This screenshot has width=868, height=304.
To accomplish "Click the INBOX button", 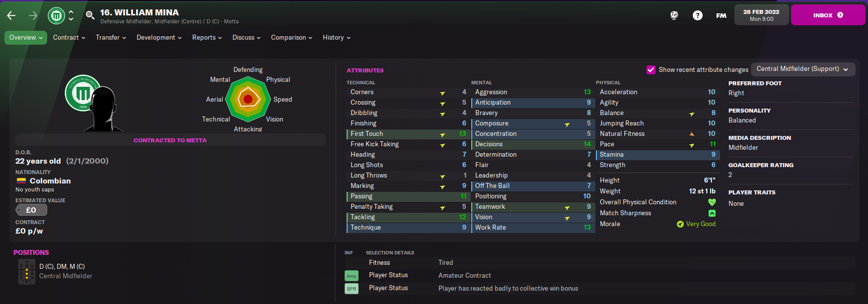I will click(828, 15).
